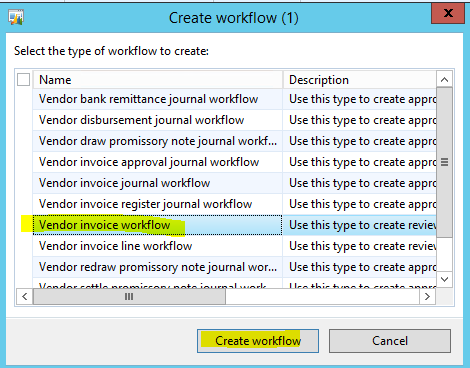Cancel the workflow creation dialog

(390, 341)
